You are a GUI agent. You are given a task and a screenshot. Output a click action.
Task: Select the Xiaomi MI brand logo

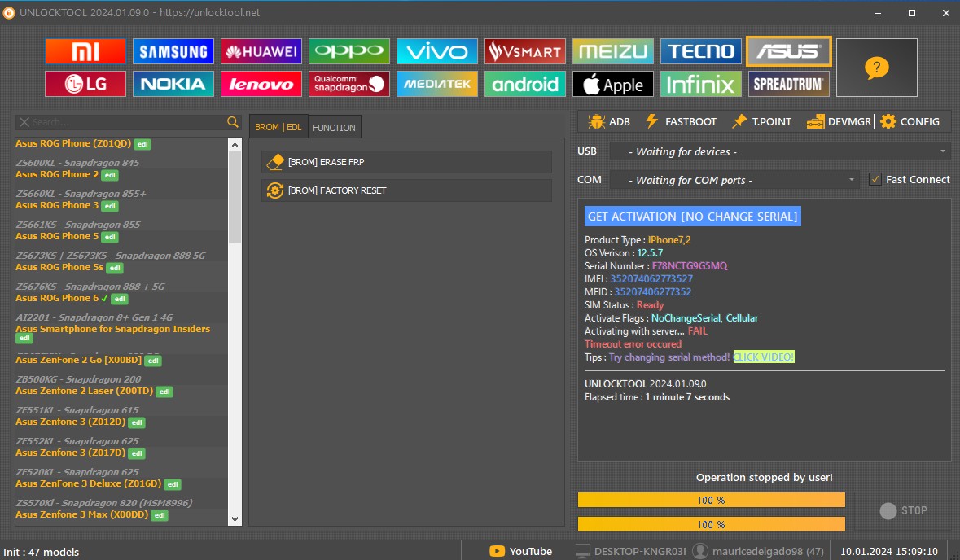coord(85,51)
